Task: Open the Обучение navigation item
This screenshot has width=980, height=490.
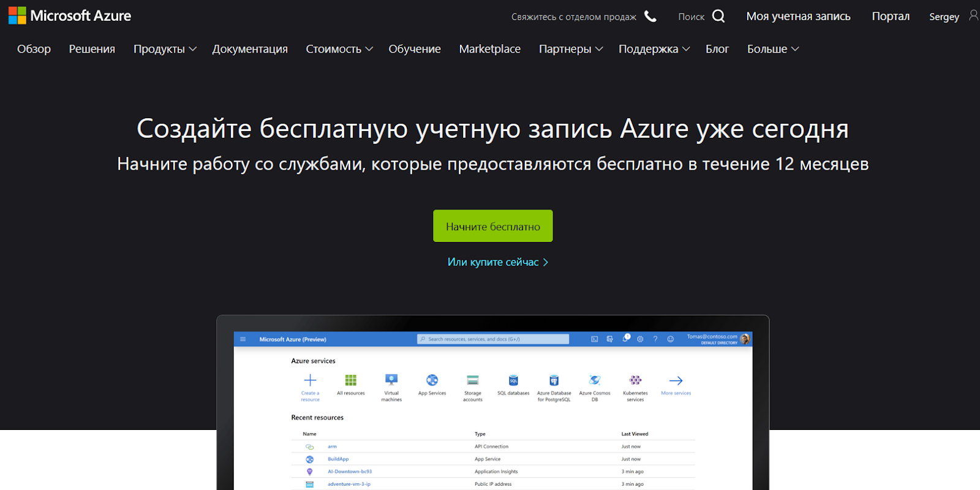Action: (415, 49)
